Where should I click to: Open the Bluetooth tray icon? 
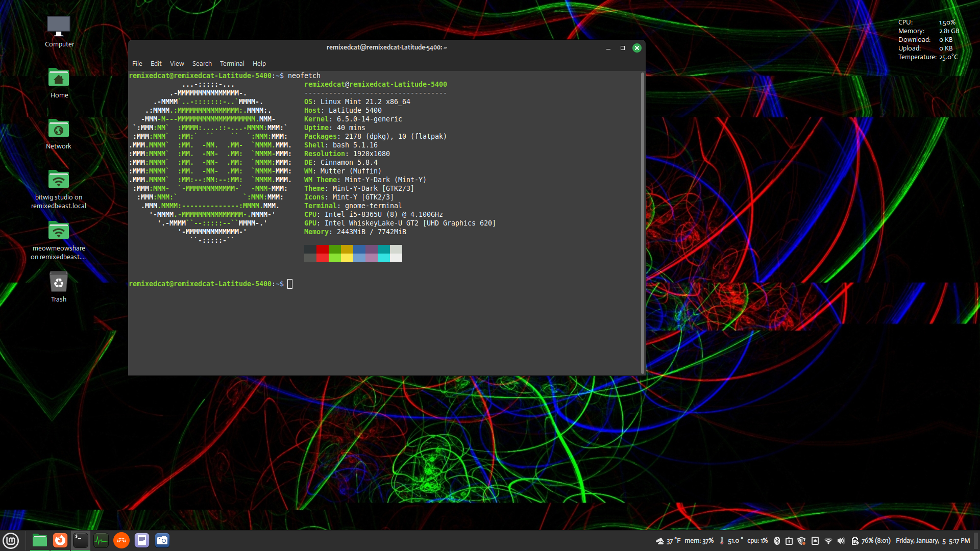777,541
